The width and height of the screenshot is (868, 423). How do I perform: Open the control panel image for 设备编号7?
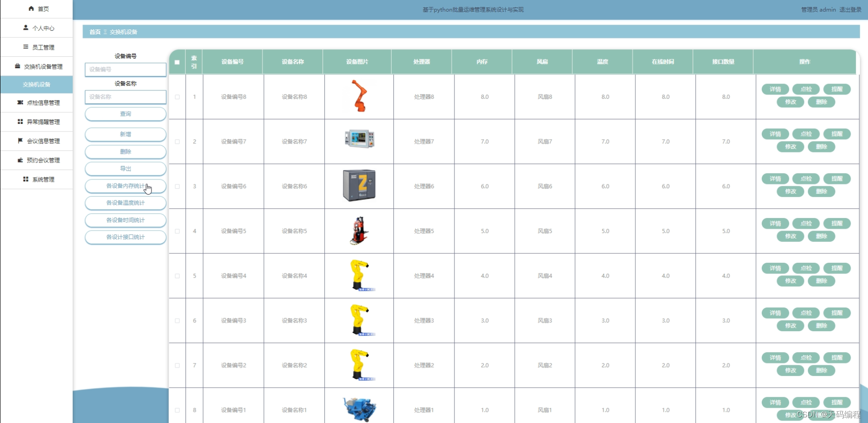(x=359, y=138)
